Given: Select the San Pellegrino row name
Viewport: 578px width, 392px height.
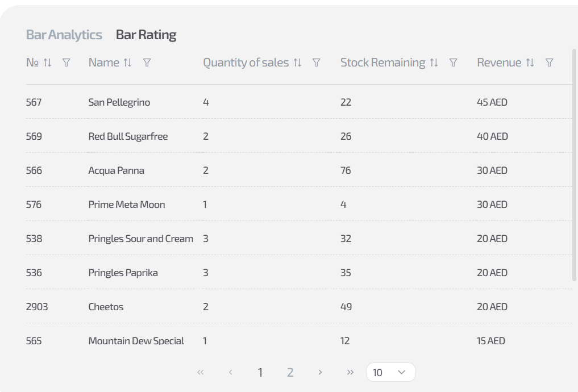Looking at the screenshot, I should pos(119,102).
